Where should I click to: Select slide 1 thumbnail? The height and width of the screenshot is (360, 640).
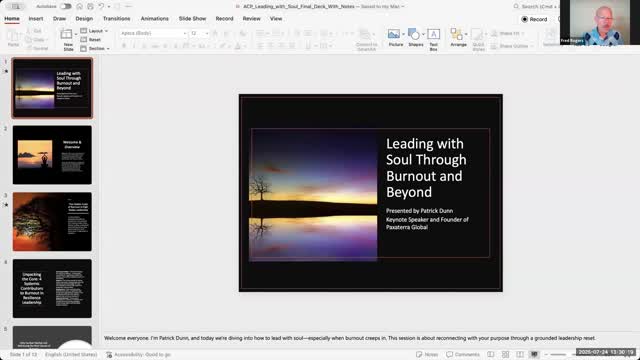52,88
